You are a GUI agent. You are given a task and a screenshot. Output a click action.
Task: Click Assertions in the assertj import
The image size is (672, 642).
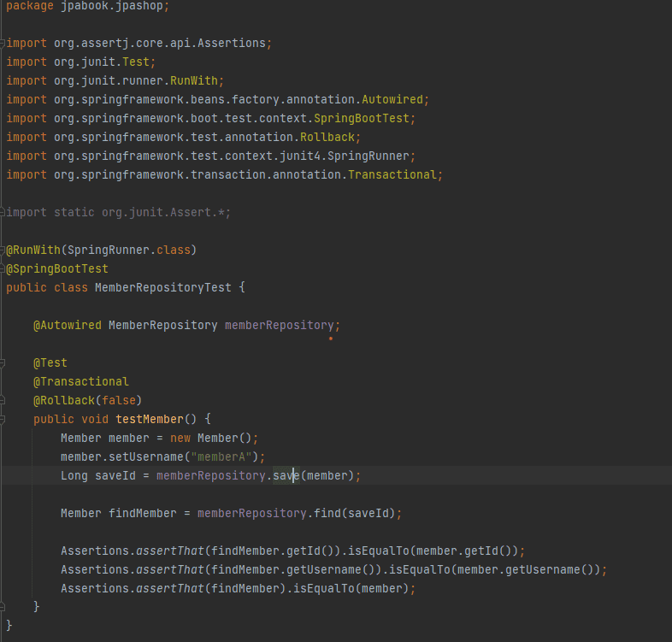[x=232, y=44]
